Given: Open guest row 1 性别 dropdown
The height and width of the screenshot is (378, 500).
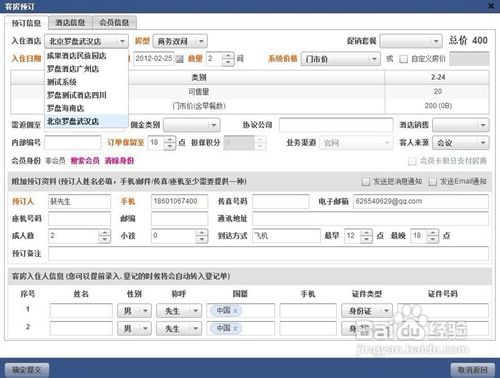Looking at the screenshot, I should pyautogui.click(x=134, y=311).
